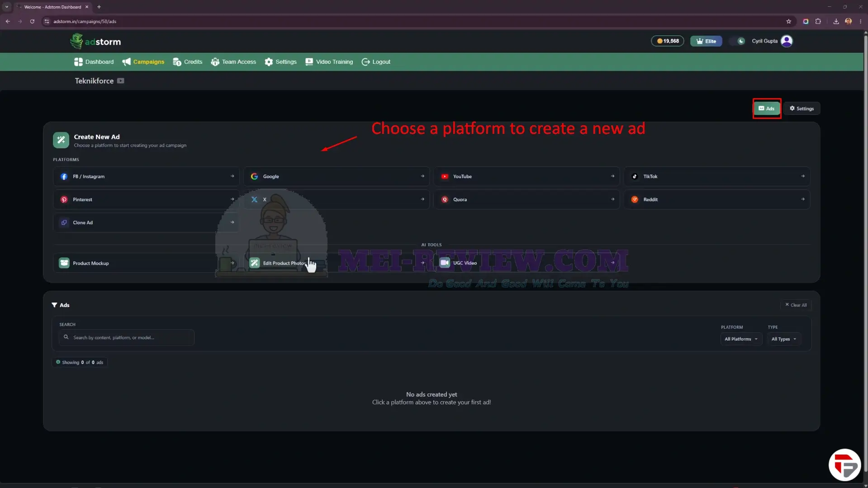Click the browser reload button
This screenshot has width=868, height=488.
(x=32, y=21)
